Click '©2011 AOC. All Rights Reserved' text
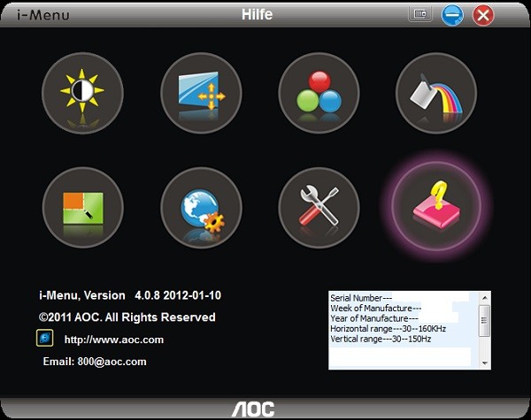Screen dimensions: 531x420 click(127, 317)
